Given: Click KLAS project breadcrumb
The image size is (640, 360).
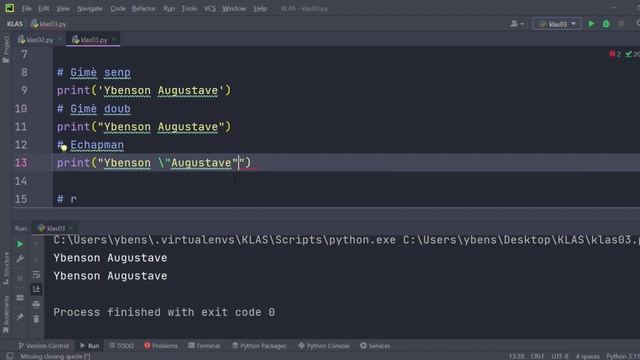Looking at the screenshot, I should [15, 24].
